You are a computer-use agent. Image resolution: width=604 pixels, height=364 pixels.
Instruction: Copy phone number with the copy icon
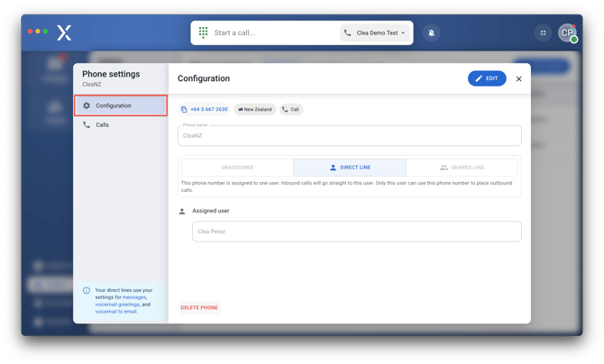click(x=185, y=109)
